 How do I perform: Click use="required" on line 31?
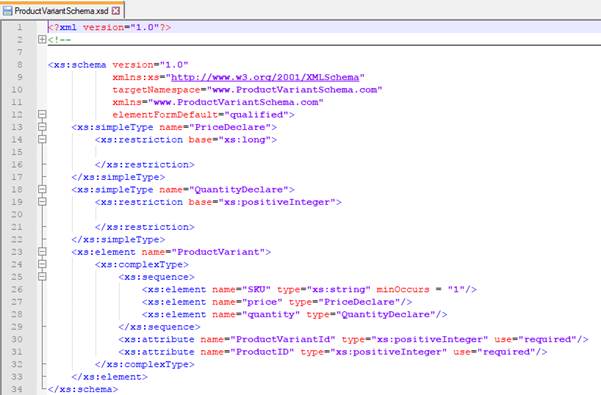[494, 352]
